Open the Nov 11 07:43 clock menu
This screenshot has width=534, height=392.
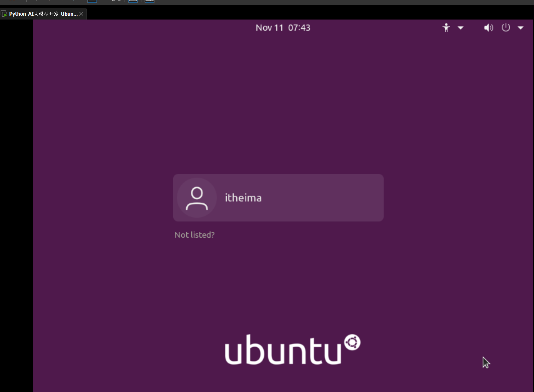(283, 28)
